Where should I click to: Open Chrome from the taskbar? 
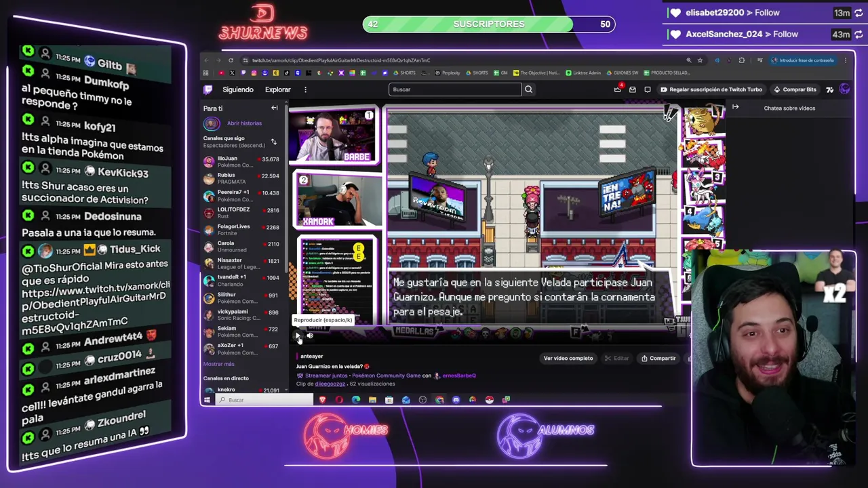(x=439, y=400)
